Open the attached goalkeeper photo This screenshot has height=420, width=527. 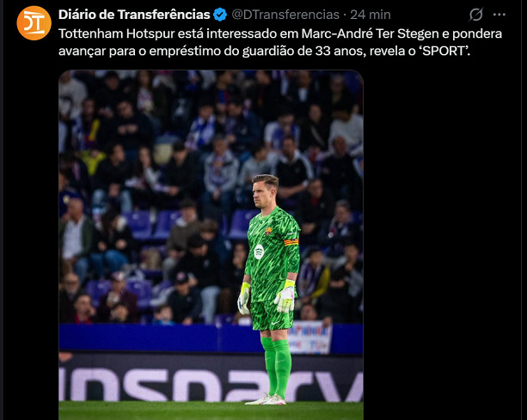click(x=211, y=245)
